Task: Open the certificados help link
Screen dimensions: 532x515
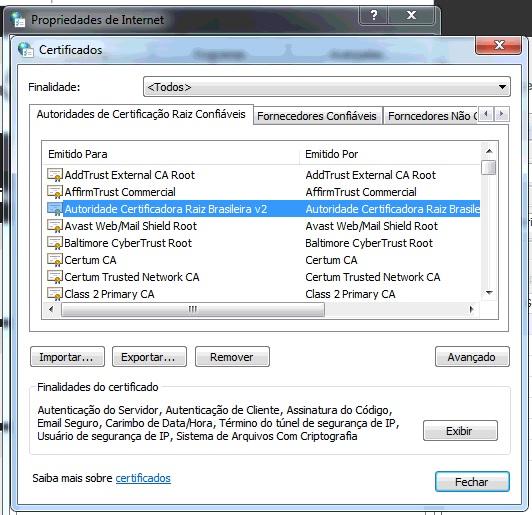Action: [x=143, y=478]
